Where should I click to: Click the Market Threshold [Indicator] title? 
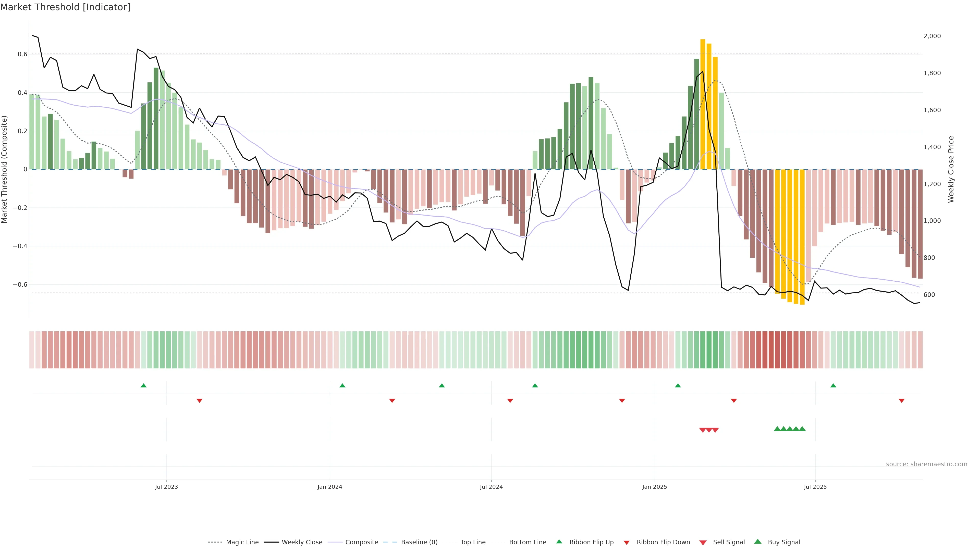[x=65, y=7]
